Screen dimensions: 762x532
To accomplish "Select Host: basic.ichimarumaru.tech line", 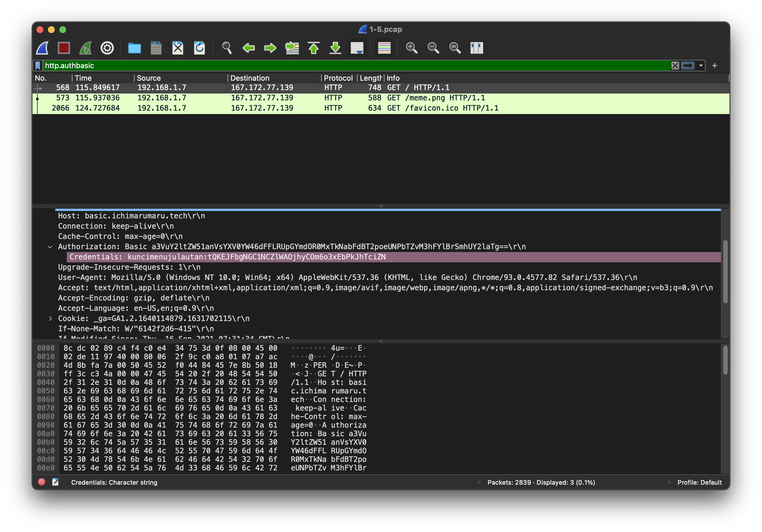I will pos(131,216).
